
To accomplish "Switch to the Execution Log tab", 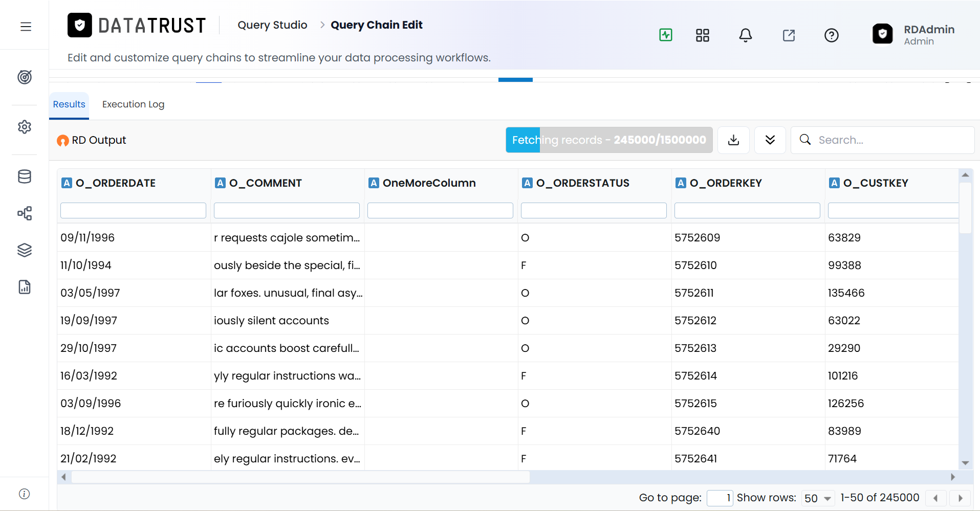I will [x=133, y=104].
